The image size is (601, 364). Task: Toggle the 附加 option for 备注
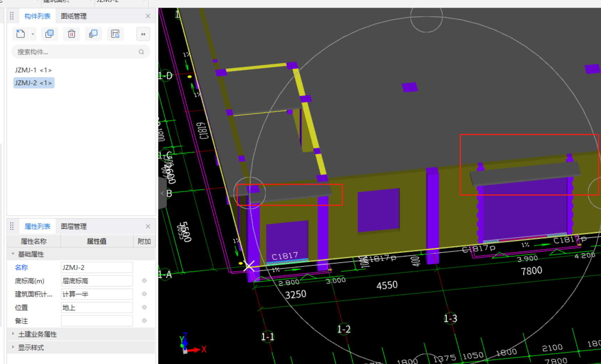point(144,321)
